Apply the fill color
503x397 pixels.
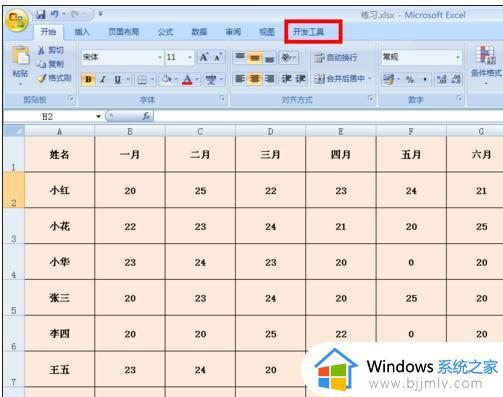(166, 79)
